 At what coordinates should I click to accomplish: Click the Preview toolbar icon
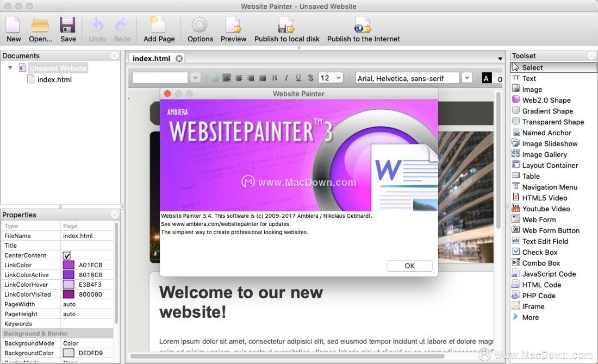(x=233, y=25)
